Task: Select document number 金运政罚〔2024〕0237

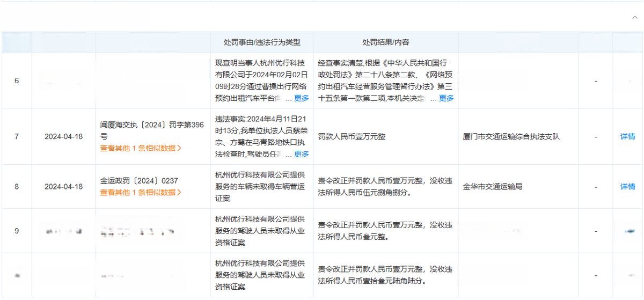Action: click(139, 181)
